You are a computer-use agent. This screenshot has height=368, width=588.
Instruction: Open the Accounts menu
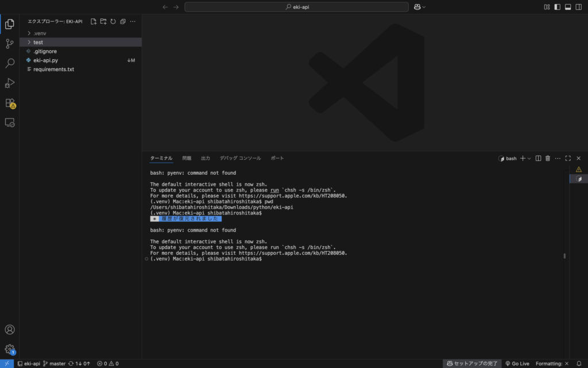pyautogui.click(x=10, y=329)
